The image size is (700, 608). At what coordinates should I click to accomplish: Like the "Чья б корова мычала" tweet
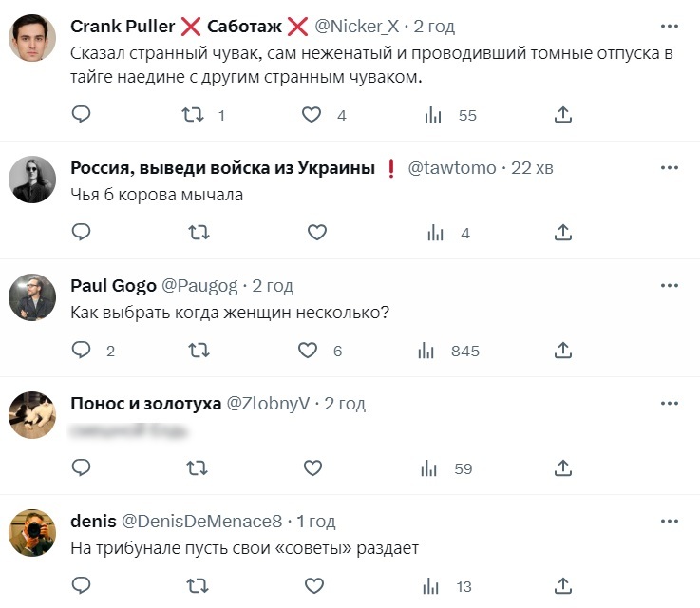point(317,232)
